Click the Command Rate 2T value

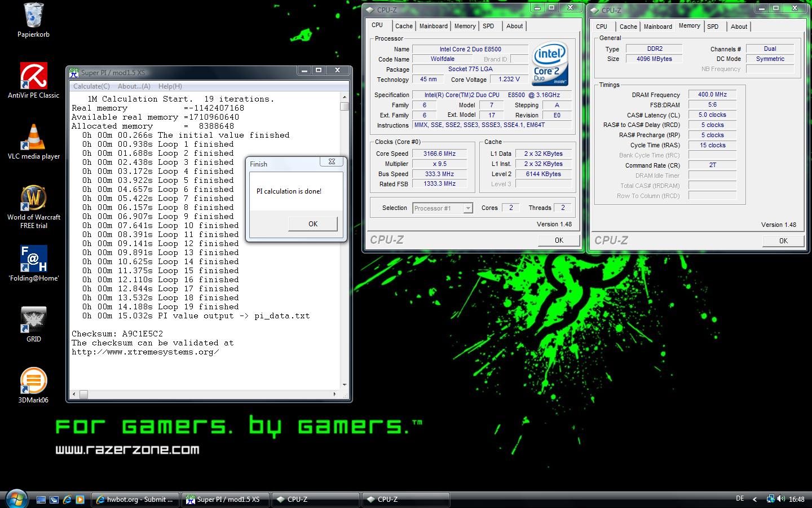[712, 165]
